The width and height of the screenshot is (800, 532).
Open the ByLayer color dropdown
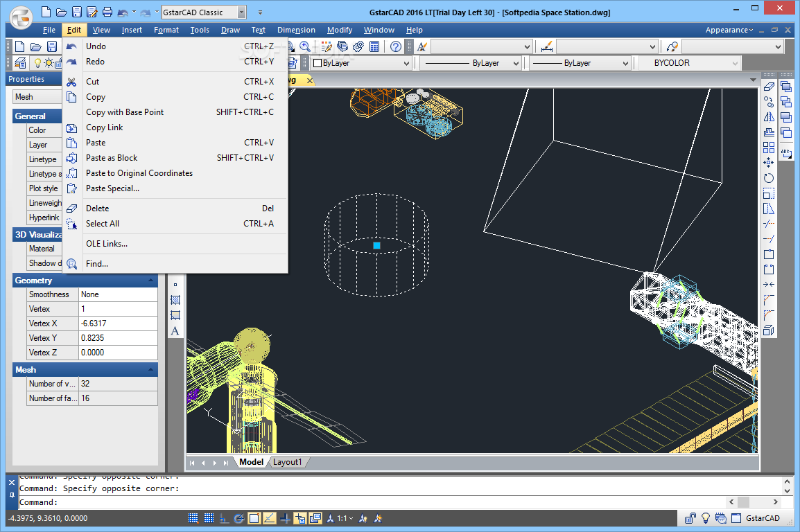407,63
